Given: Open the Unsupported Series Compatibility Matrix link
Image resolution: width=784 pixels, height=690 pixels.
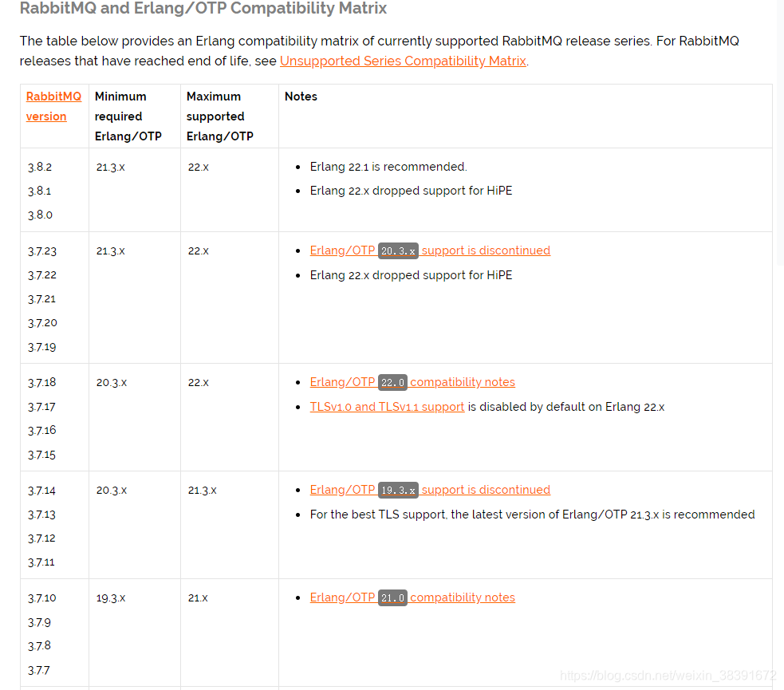Looking at the screenshot, I should pos(403,61).
